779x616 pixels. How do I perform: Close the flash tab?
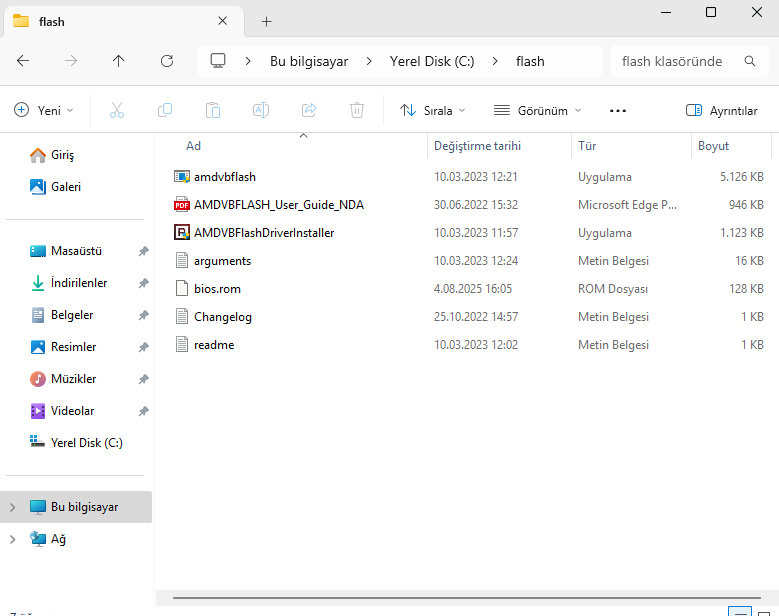(223, 21)
